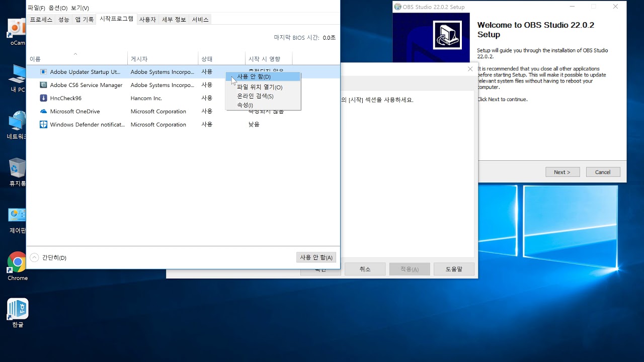The height and width of the screenshot is (362, 644).
Task: Click the OBS Setup title bar icon
Action: [397, 7]
